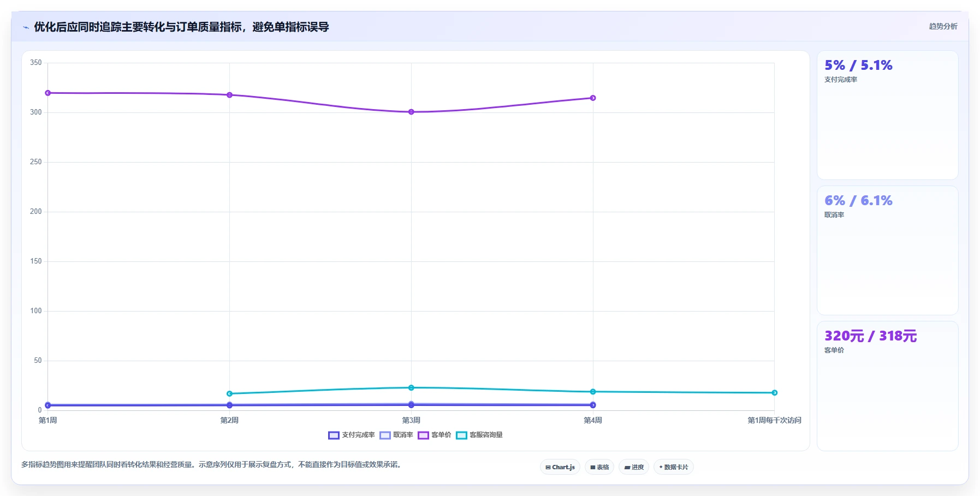
Task: Click the footnote starting with 多指标趋势图
Action: pos(211,465)
